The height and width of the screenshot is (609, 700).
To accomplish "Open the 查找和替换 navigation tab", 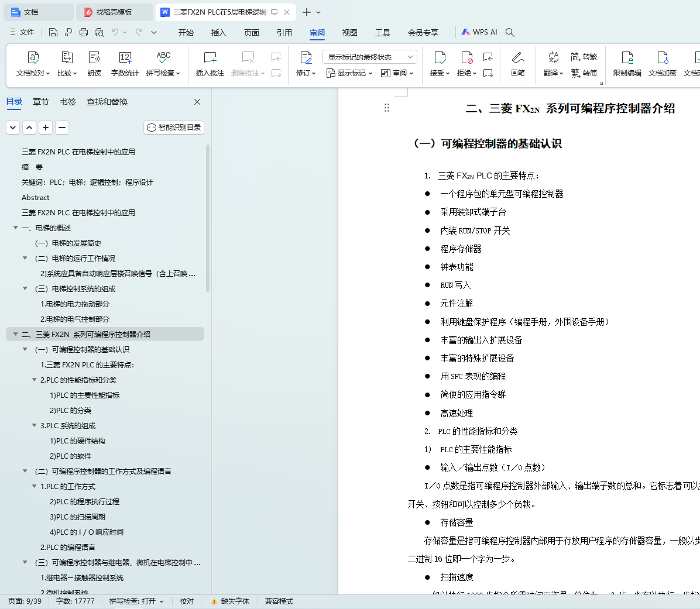I will 107,102.
